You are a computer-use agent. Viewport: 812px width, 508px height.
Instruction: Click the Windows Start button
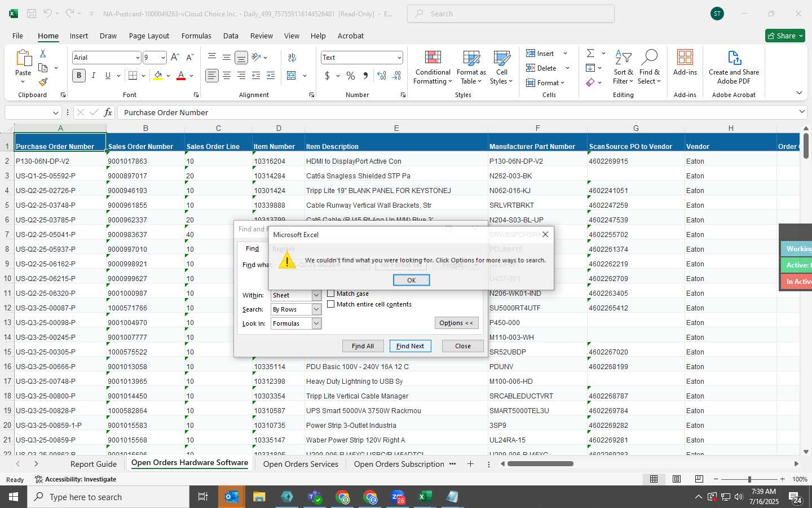[14, 497]
